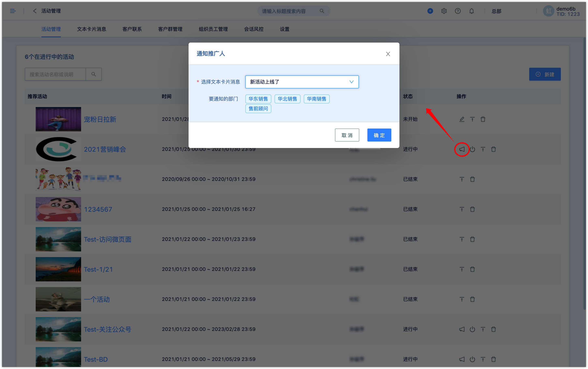Pin 2021营销峰会 to top
Image resolution: width=588 pixels, height=369 pixels.
483,149
